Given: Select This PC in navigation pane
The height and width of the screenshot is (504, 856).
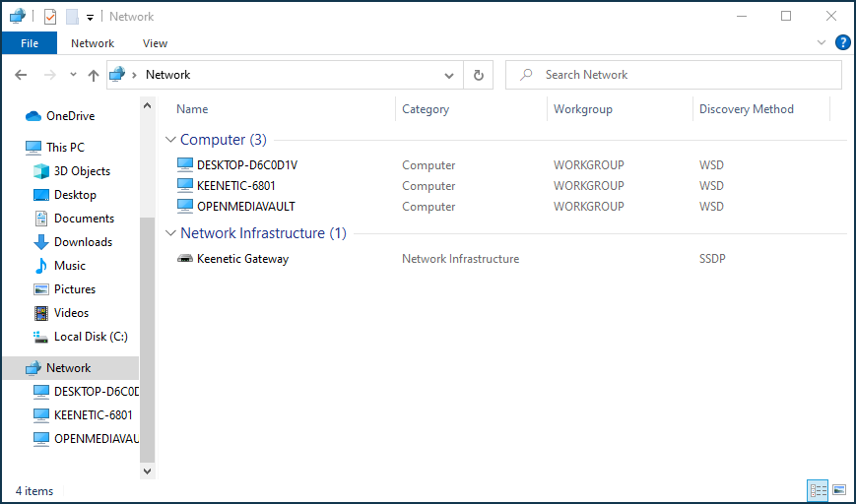Looking at the screenshot, I should 65,148.
